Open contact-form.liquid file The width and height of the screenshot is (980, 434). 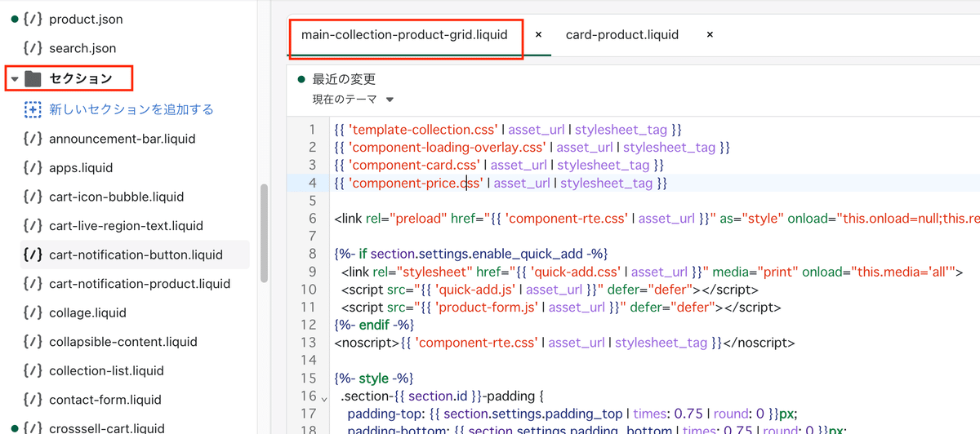105,400
